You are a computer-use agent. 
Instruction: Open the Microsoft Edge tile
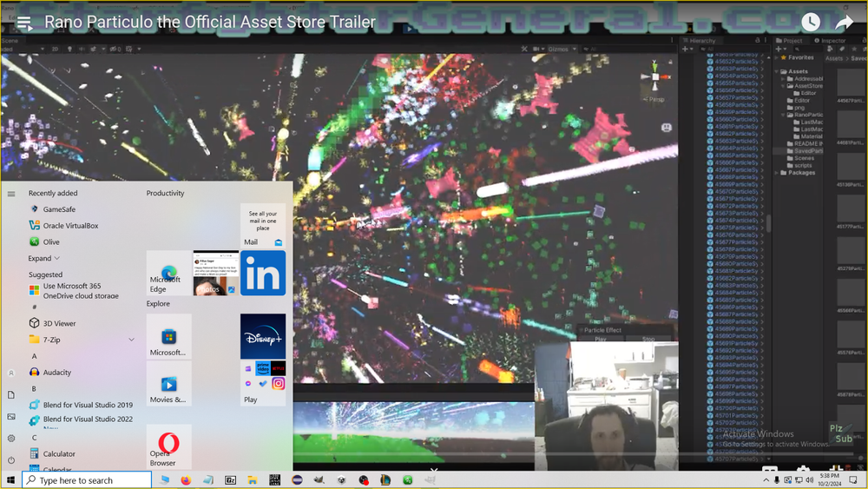click(x=169, y=273)
